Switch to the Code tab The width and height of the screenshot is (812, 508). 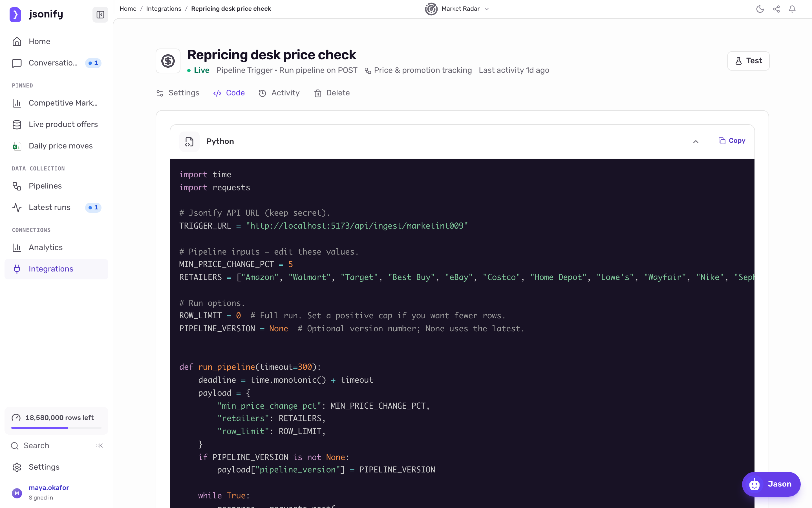(x=229, y=93)
